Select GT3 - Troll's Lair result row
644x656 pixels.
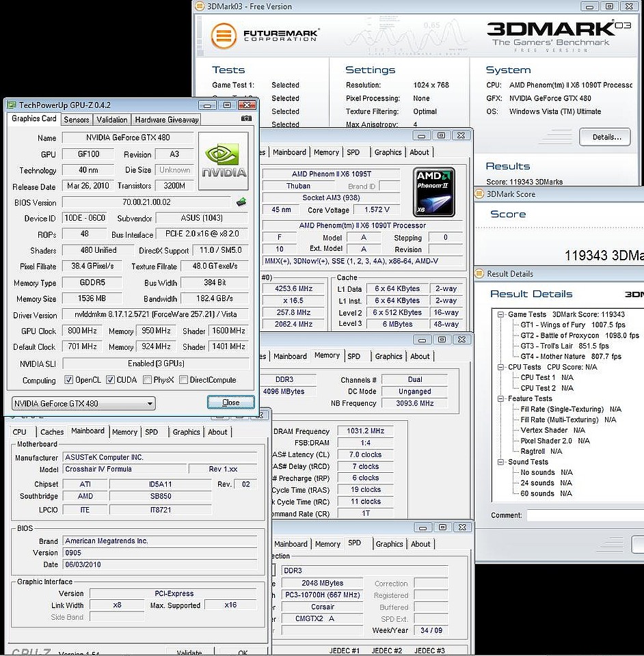click(564, 346)
